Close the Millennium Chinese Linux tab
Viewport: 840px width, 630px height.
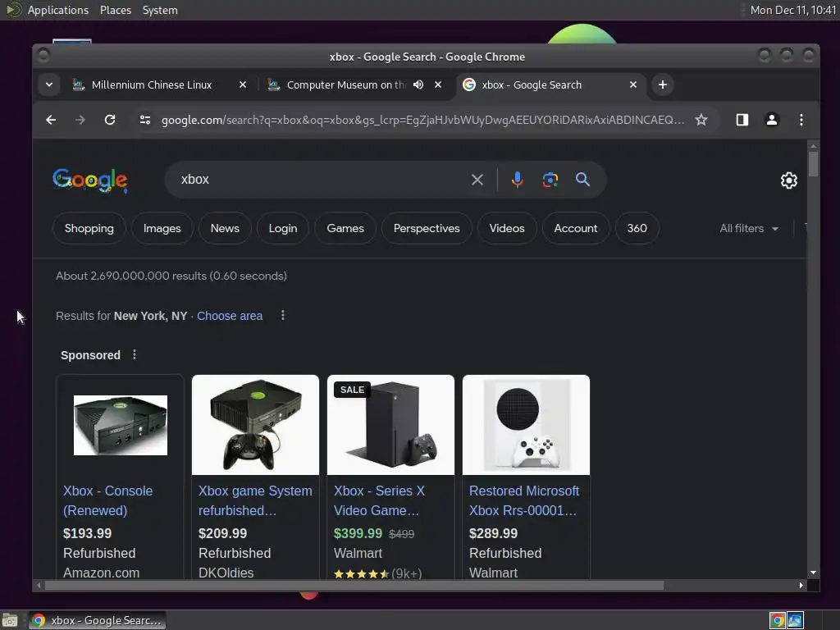pos(243,84)
